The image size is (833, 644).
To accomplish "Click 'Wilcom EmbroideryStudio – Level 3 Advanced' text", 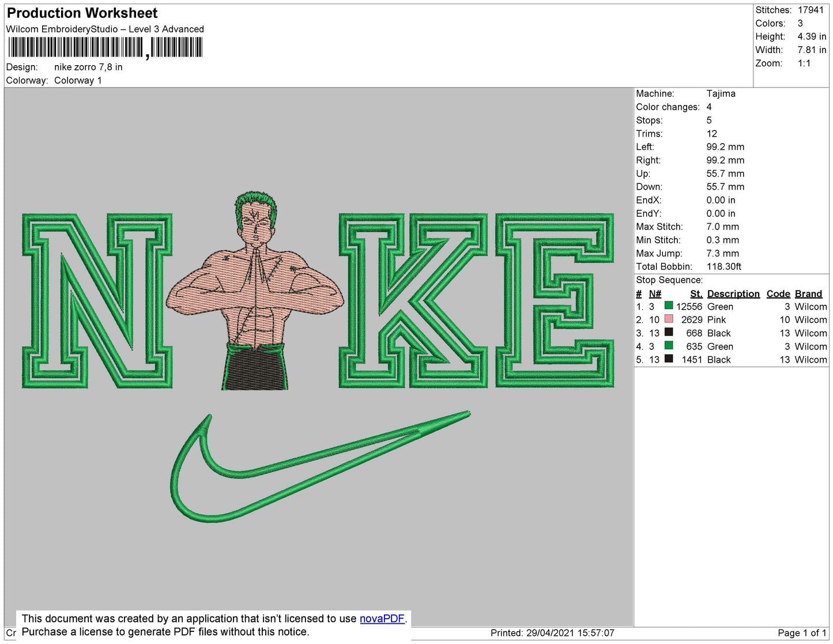I will [105, 29].
